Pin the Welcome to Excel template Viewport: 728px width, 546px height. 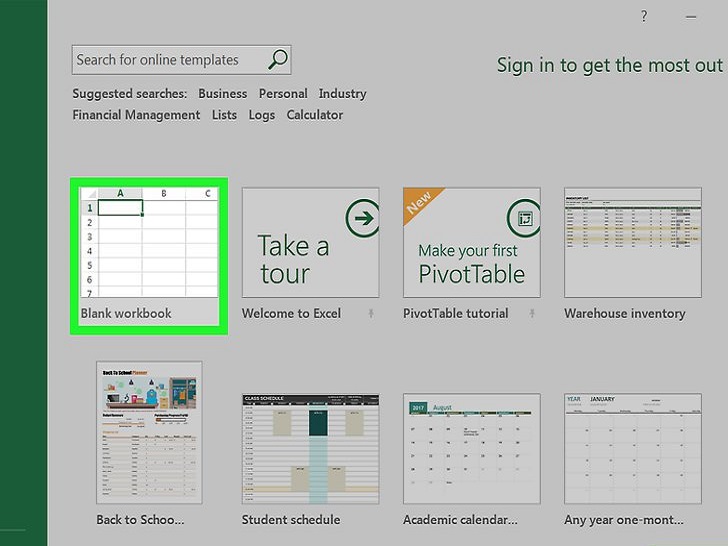coord(371,314)
